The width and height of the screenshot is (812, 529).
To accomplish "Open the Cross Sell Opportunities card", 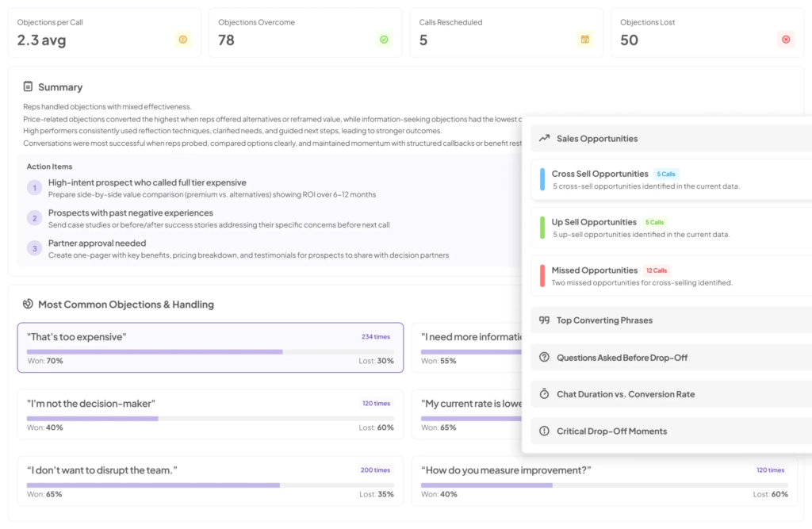I will tap(671, 179).
